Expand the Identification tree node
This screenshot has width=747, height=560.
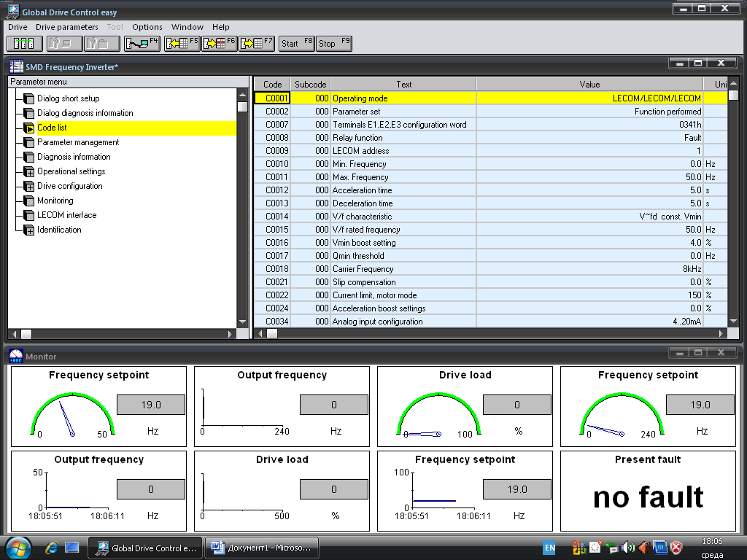pos(28,230)
